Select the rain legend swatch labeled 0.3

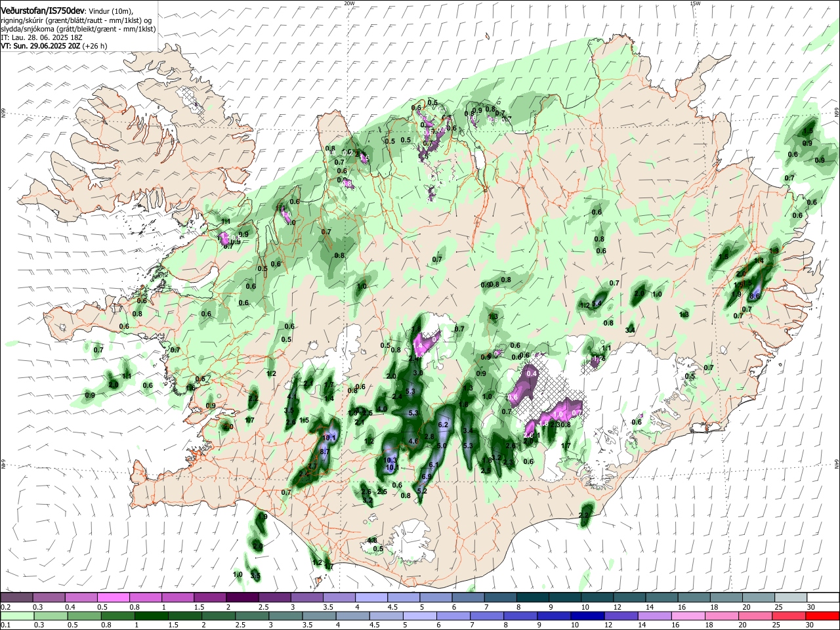51,616
